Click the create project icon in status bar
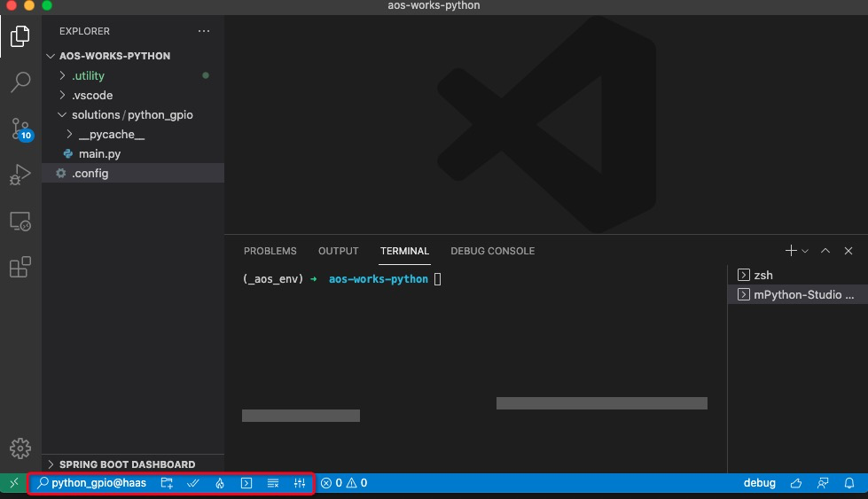 point(167,483)
